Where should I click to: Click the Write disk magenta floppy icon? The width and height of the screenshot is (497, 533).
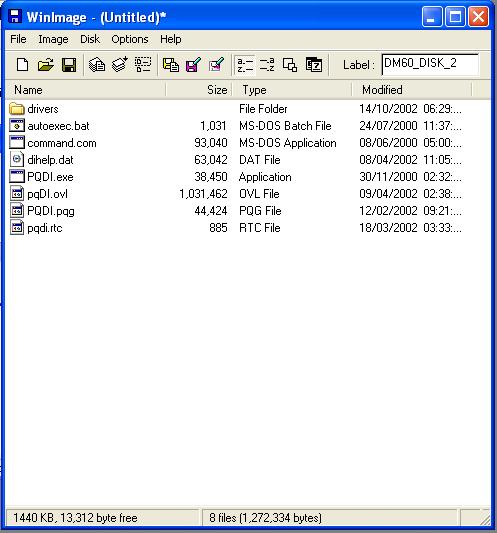193,65
